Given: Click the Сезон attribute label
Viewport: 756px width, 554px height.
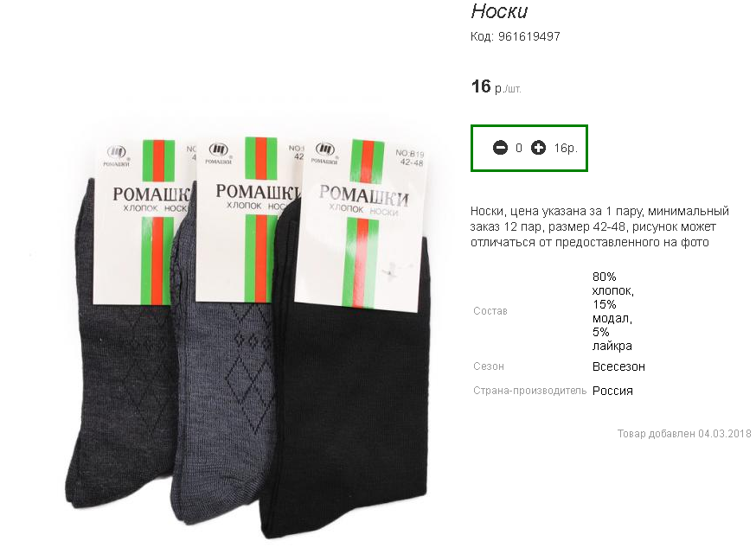Looking at the screenshot, I should point(489,366).
